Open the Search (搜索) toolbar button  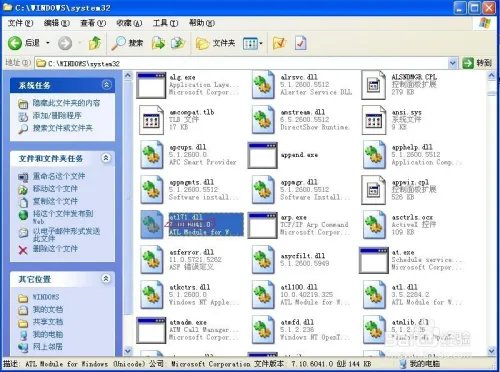point(127,43)
